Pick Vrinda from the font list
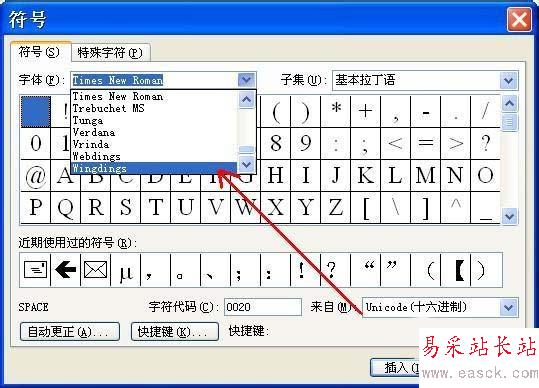 coord(154,144)
